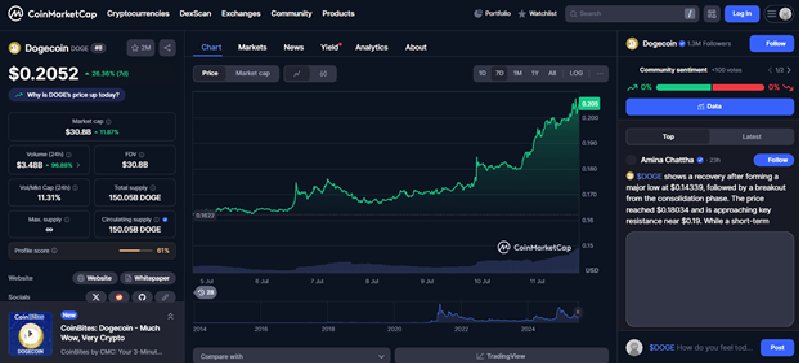Follow Amina Chattha
This screenshot has width=799, height=363.
coord(774,160)
